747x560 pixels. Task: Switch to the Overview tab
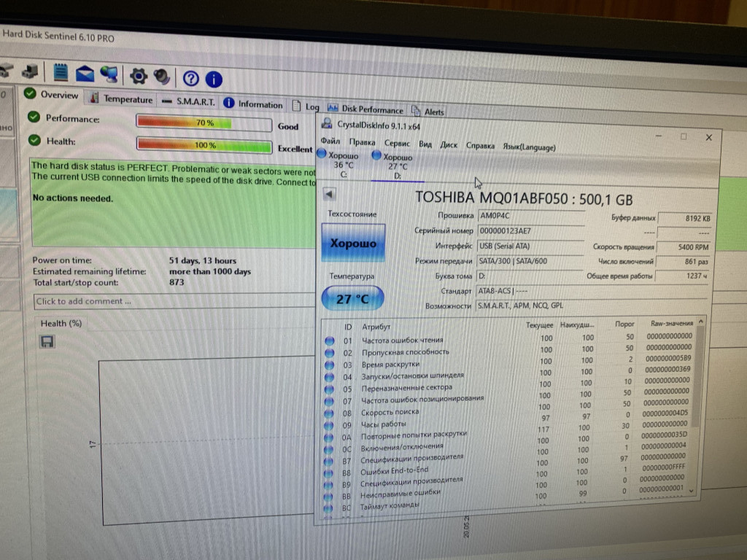point(52,94)
